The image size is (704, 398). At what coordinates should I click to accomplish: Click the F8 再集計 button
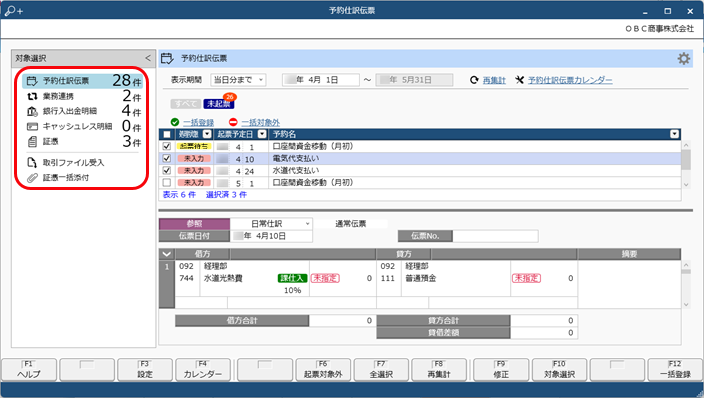[x=439, y=370]
